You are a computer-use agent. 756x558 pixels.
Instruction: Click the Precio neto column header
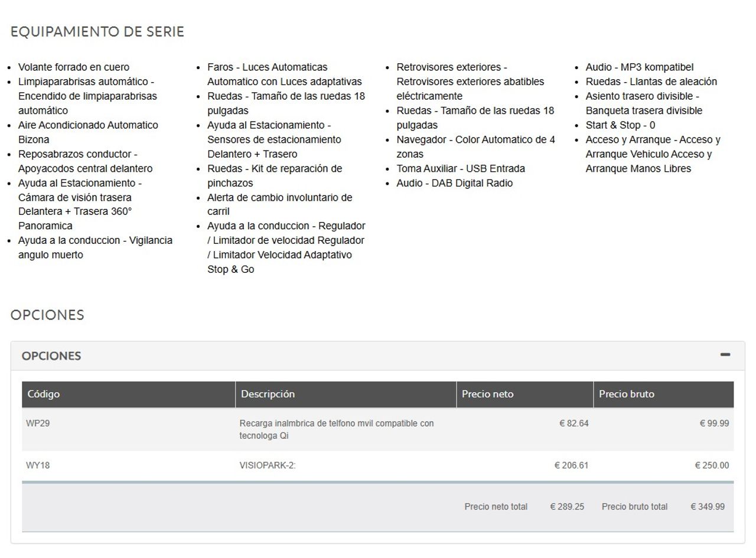487,394
